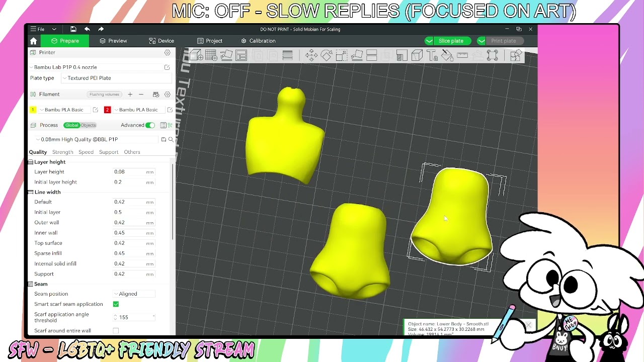This screenshot has width=644, height=362.
Task: Click the Auto orient toolbar icon
Action: [226, 55]
